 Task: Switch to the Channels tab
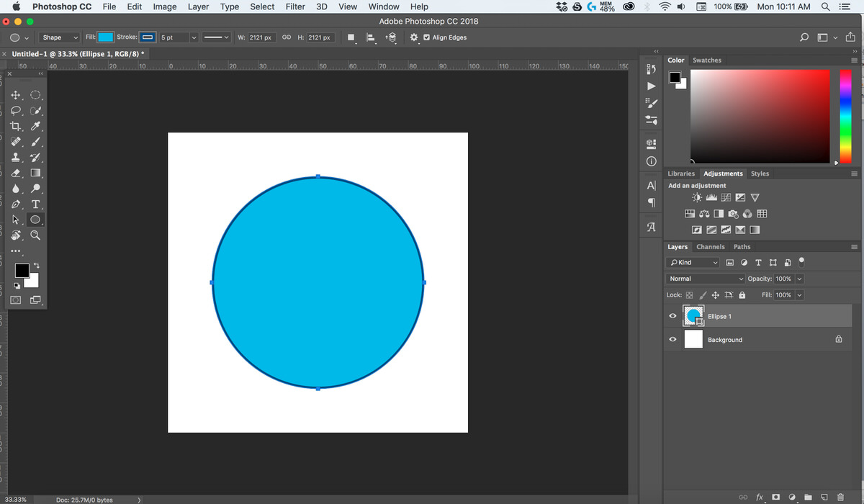[x=711, y=247]
